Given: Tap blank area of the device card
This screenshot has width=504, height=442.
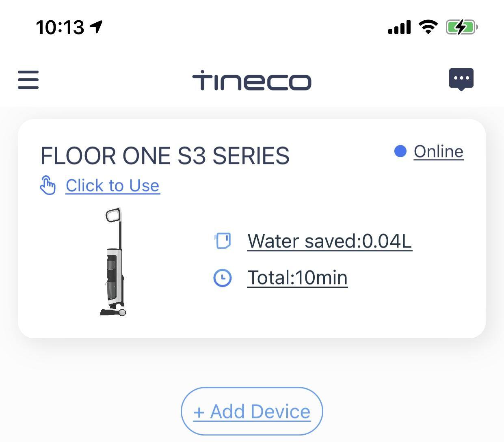Looking at the screenshot, I should (406, 313).
